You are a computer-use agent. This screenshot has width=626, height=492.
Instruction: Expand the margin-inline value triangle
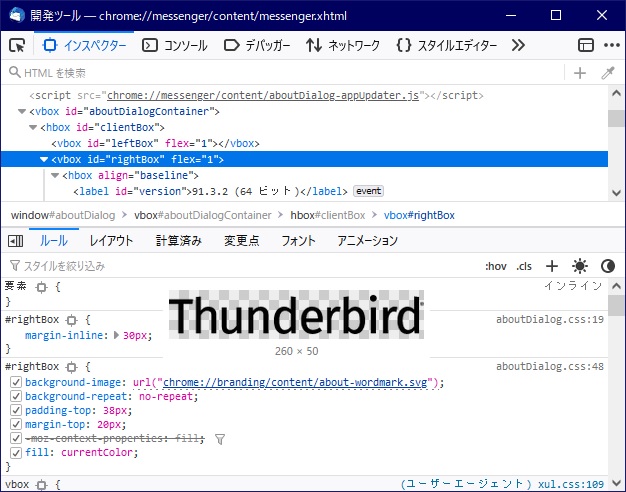[115, 336]
